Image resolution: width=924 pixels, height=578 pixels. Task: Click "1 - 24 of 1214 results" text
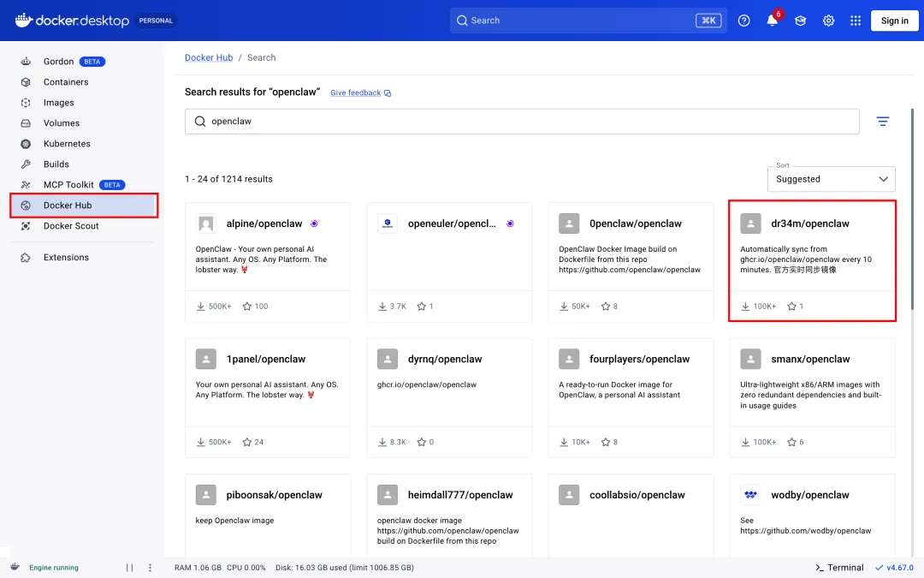tap(228, 179)
